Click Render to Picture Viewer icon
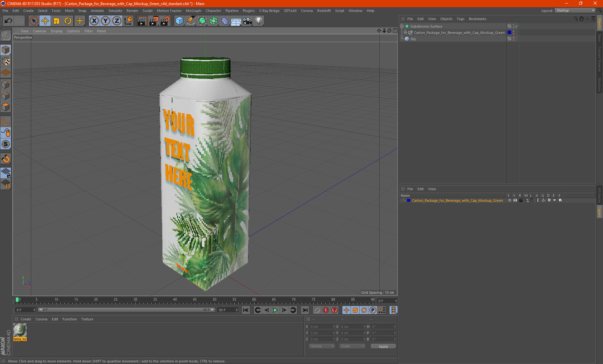This screenshot has width=603, height=364. 154,21
